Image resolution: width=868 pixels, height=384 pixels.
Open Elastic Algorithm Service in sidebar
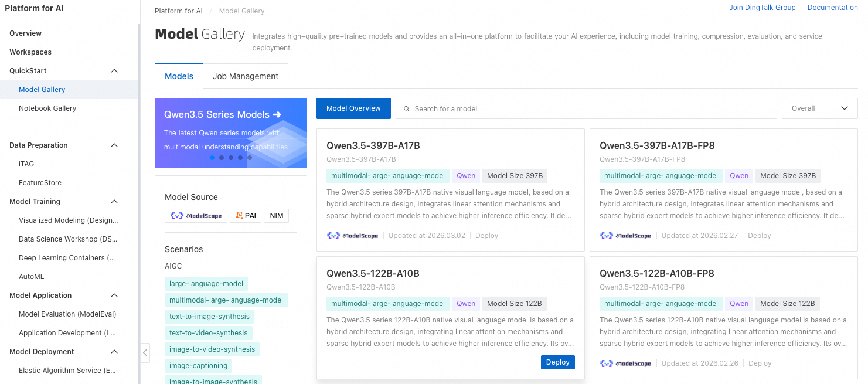point(69,371)
